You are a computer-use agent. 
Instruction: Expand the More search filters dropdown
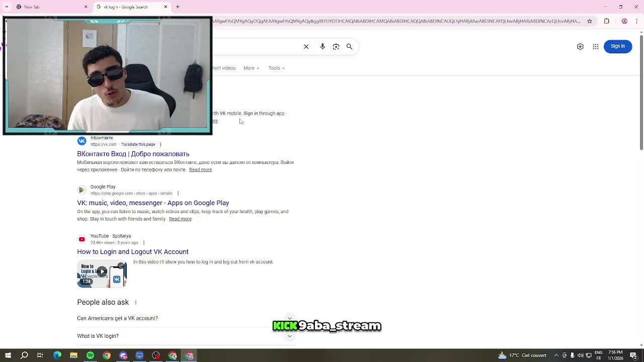pyautogui.click(x=251, y=68)
